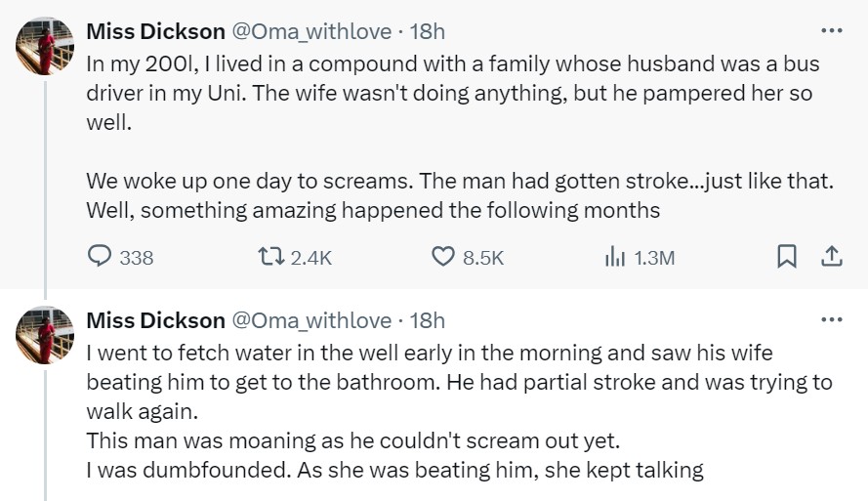Open more options on the first tweet
Screen dimensions: 868x501
point(831,30)
